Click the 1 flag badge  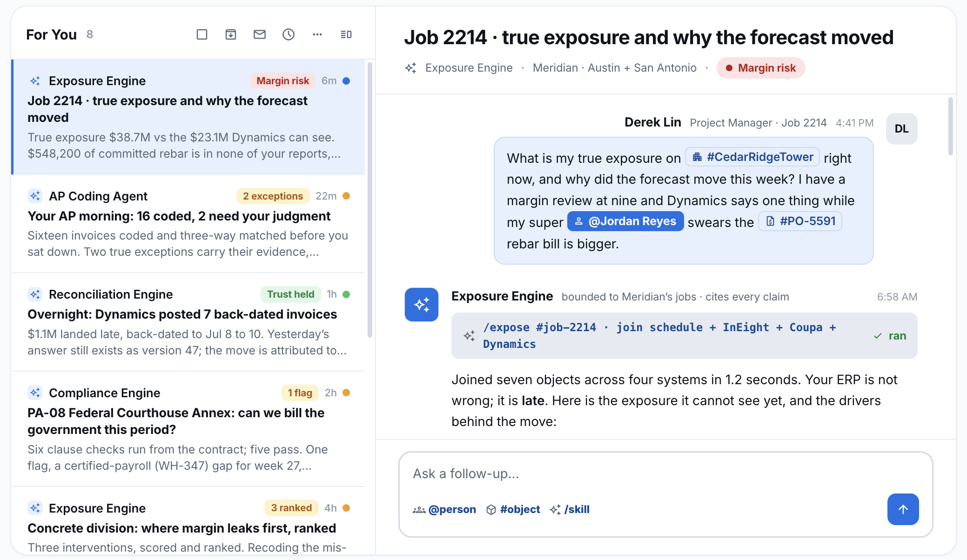(x=300, y=393)
